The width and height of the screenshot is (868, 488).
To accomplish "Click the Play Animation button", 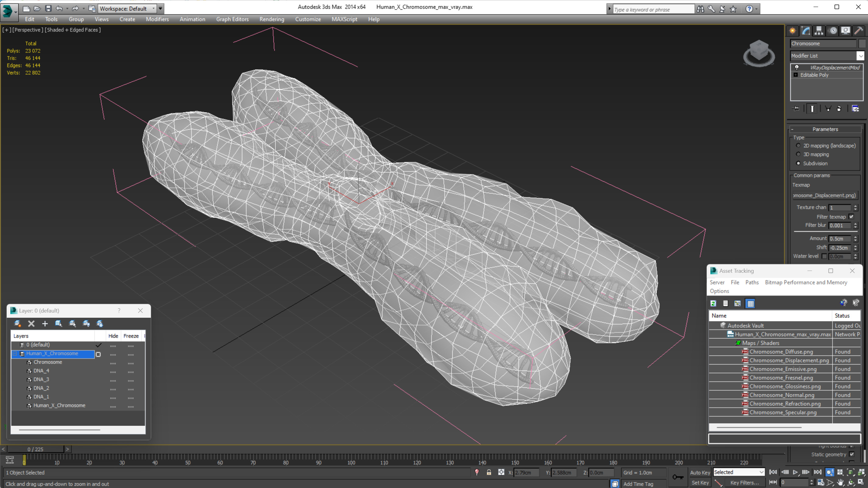I will pyautogui.click(x=795, y=472).
